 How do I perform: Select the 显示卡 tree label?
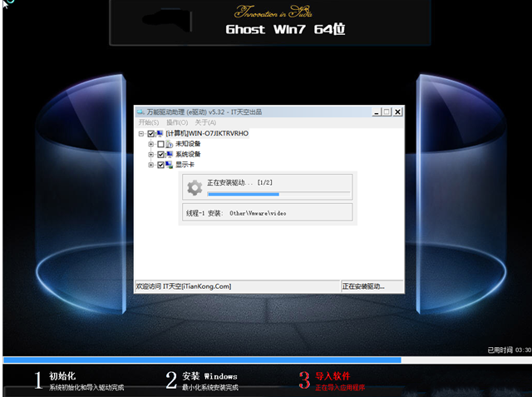(x=185, y=165)
